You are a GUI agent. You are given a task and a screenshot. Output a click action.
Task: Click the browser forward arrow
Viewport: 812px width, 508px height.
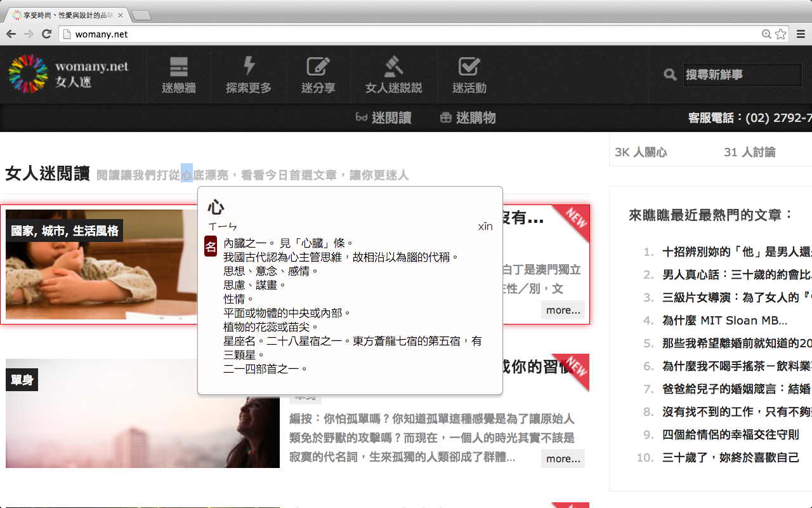pyautogui.click(x=29, y=34)
